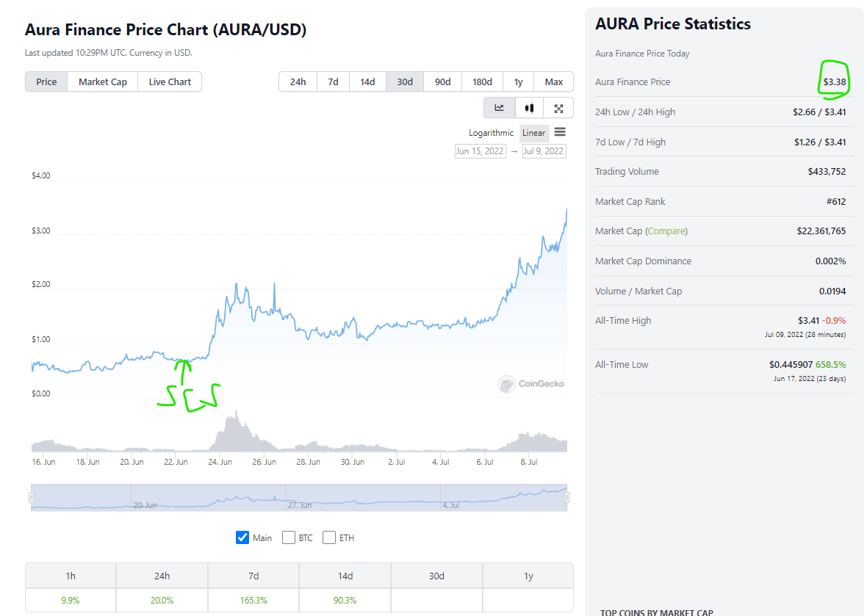Select the 24h time range
This screenshot has height=616, width=867.
[x=298, y=81]
